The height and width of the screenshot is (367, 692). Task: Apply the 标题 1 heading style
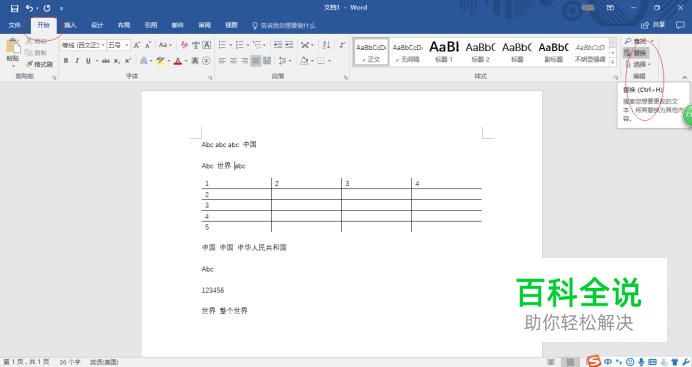coord(444,52)
